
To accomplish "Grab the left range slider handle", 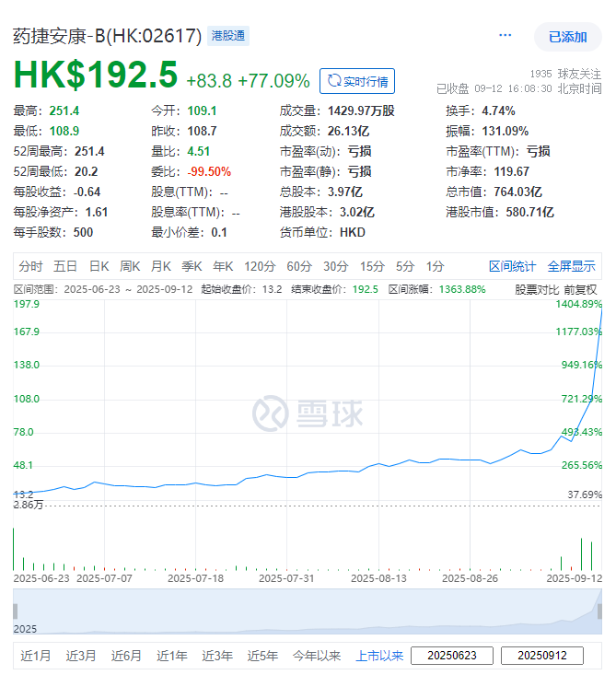I will click(x=16, y=611).
